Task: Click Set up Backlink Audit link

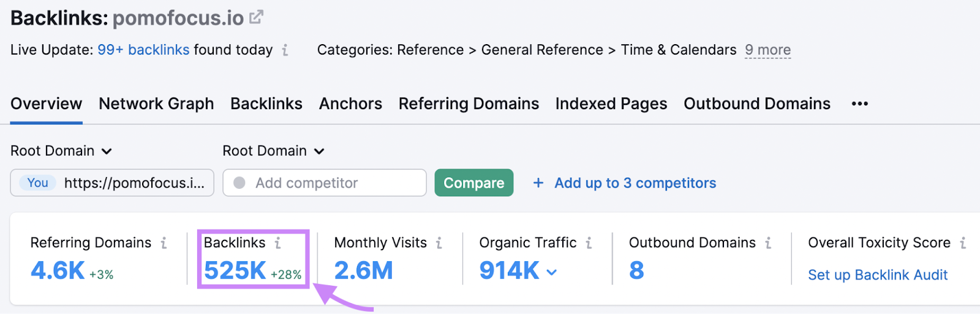Action: click(878, 275)
